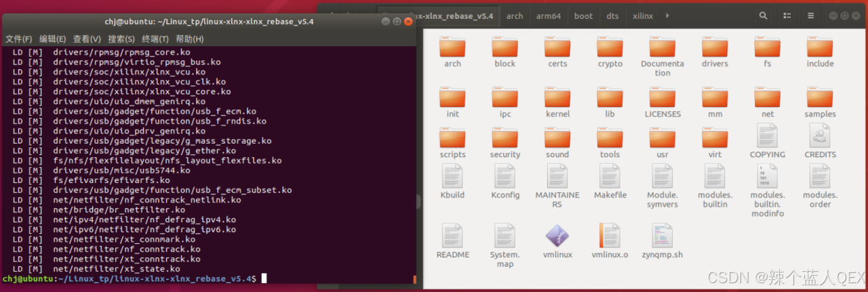
Task: Open the samples folder
Action: click(820, 102)
